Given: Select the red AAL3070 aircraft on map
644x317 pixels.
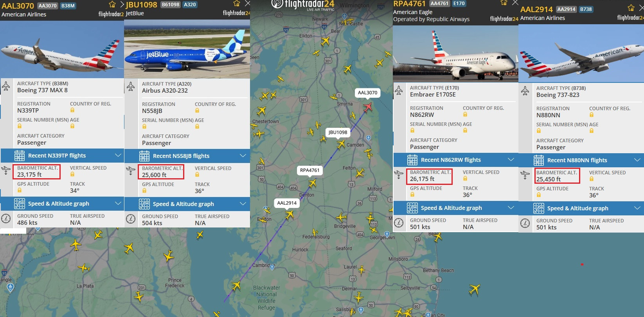Looking at the screenshot, I should pyautogui.click(x=367, y=107).
